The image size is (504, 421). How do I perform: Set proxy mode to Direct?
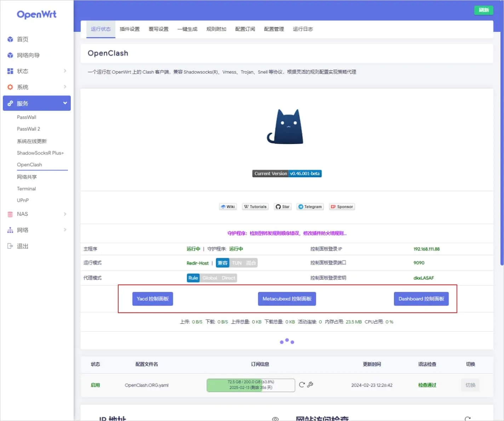pyautogui.click(x=228, y=278)
